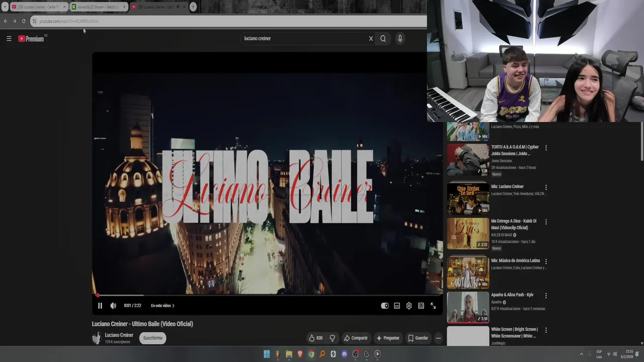
Task: Open more actions three-dot menu below video
Action: [x=438, y=338]
